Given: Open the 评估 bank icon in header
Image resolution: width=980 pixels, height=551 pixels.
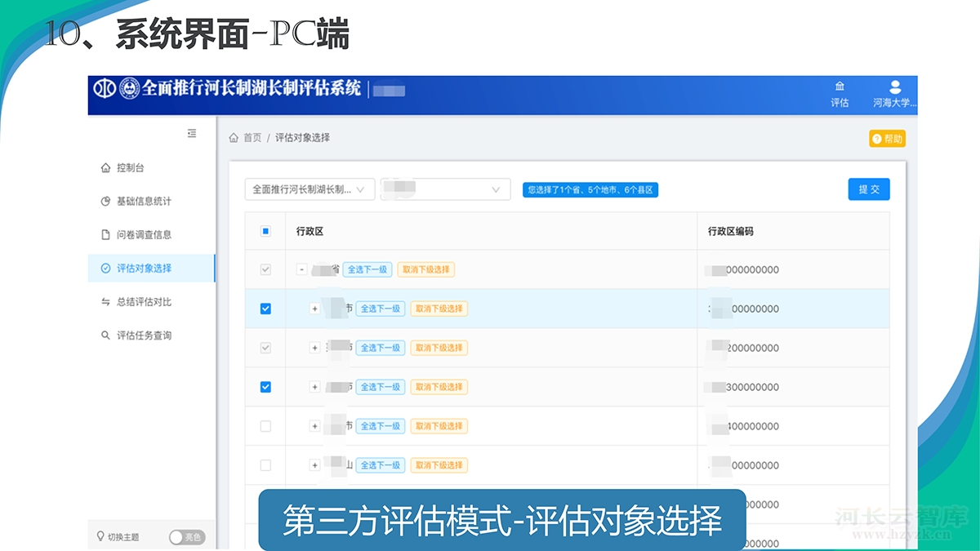Looking at the screenshot, I should pyautogui.click(x=840, y=87).
